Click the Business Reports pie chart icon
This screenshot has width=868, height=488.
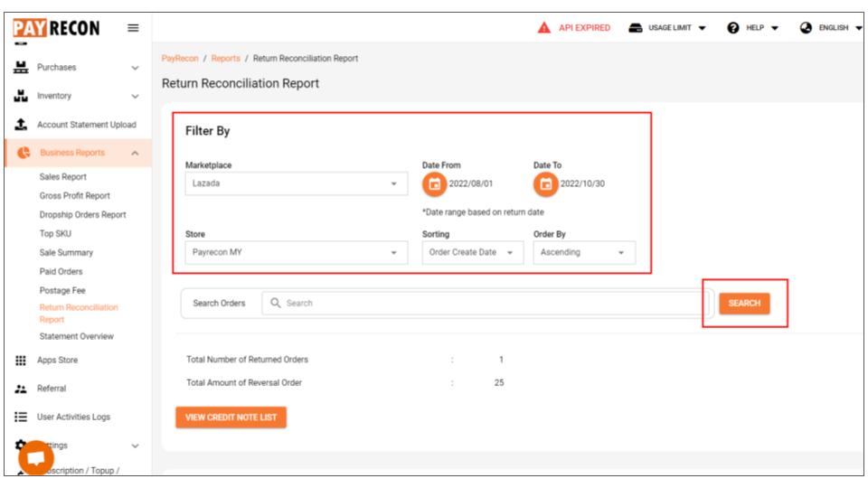point(24,153)
